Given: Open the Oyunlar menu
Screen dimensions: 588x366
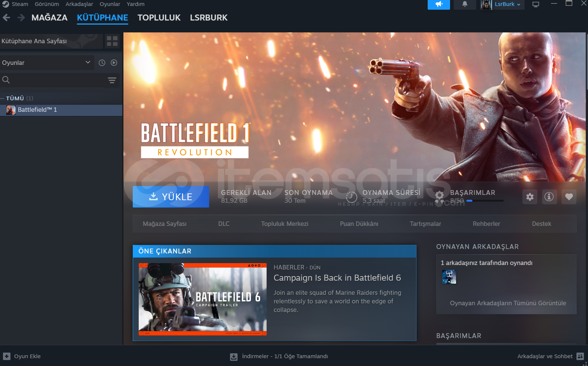Looking at the screenshot, I should click(x=110, y=4).
